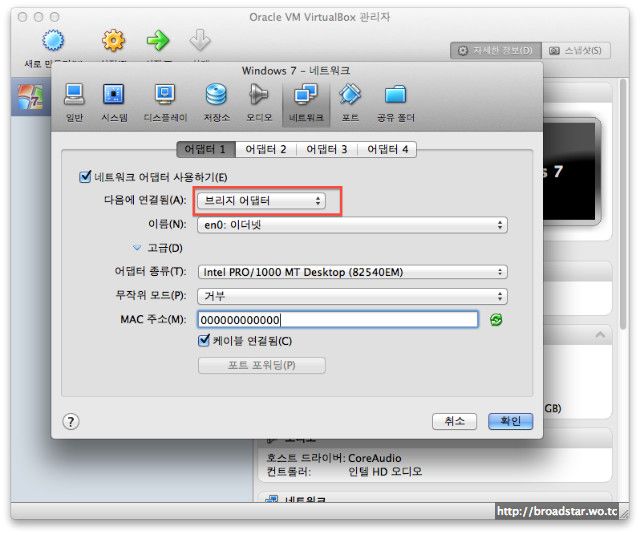Viewport: 640px width, 535px height.
Task: Open the 저장소 storage settings icon
Action: 216,102
